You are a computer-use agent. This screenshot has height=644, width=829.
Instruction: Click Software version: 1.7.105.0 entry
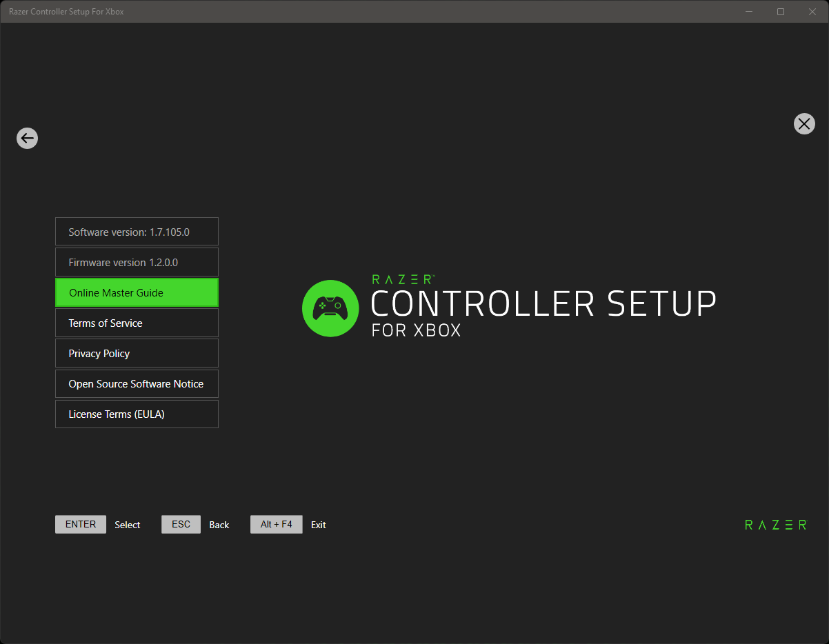137,232
